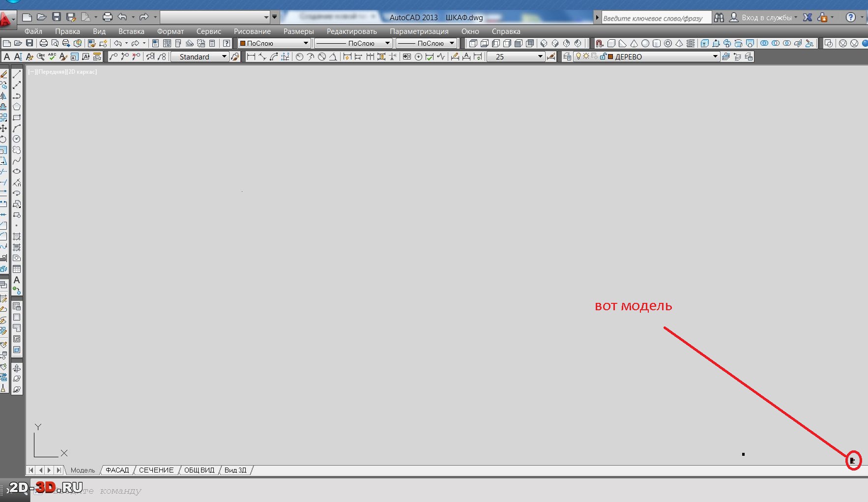Toggle the ДЕРЕВО layer lock icon
The image size is (868, 502).
coord(603,57)
